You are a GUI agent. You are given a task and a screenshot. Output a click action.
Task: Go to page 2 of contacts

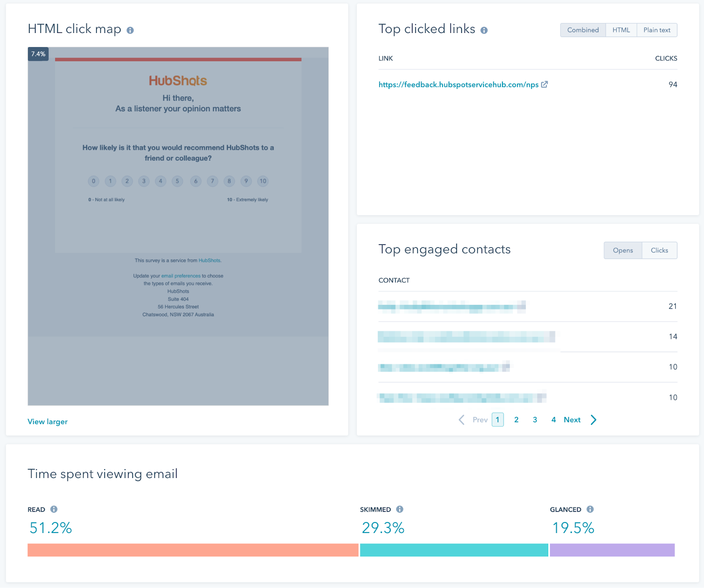click(x=516, y=420)
